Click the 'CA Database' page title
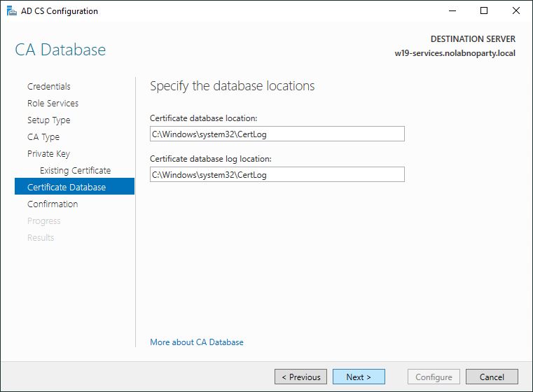The width and height of the screenshot is (533, 392). [60, 50]
